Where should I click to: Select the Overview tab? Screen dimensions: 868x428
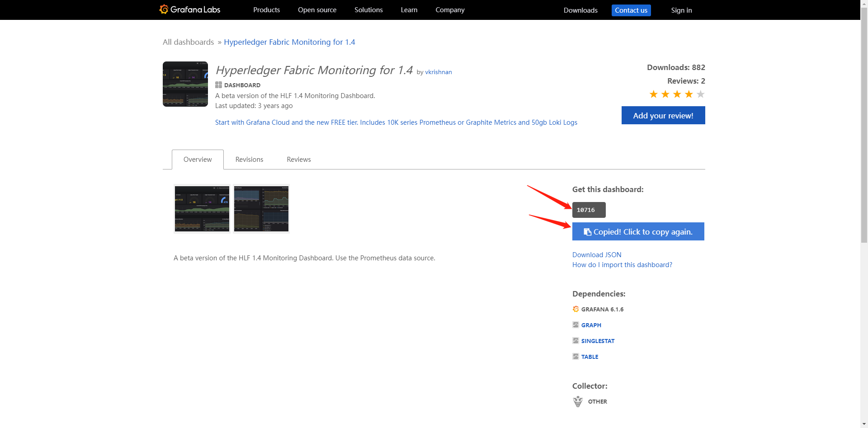pos(198,160)
